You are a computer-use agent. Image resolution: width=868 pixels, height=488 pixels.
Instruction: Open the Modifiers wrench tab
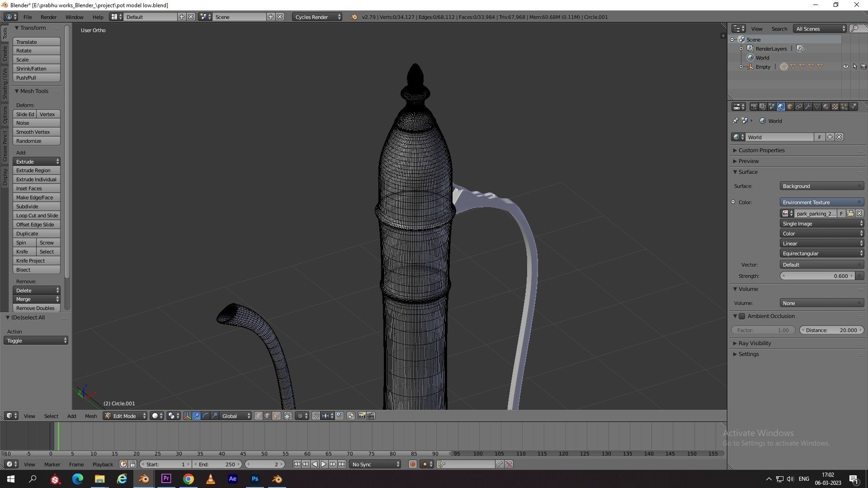click(808, 107)
